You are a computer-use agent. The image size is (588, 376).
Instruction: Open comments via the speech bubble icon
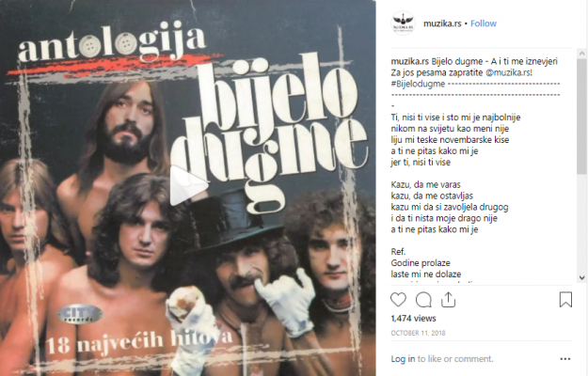(423, 300)
